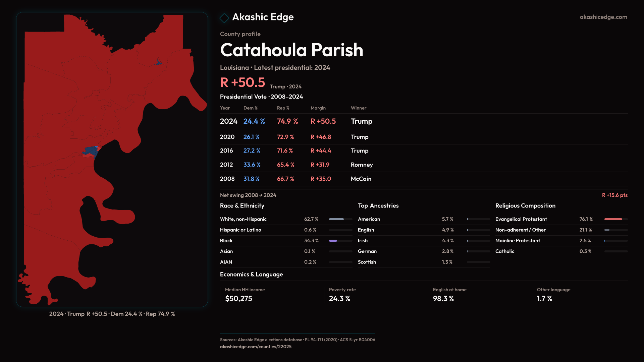Click the Akashic Edge diamond logo icon
644x362 pixels.
coord(224,18)
